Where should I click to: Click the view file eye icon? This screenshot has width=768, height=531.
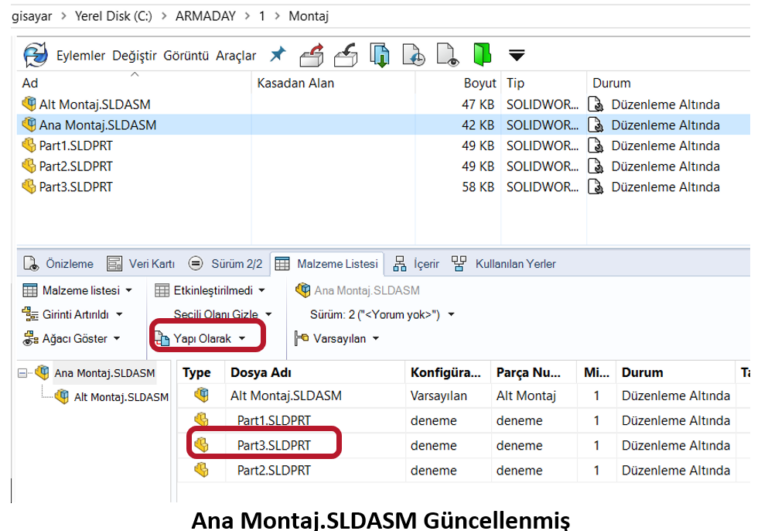click(448, 55)
